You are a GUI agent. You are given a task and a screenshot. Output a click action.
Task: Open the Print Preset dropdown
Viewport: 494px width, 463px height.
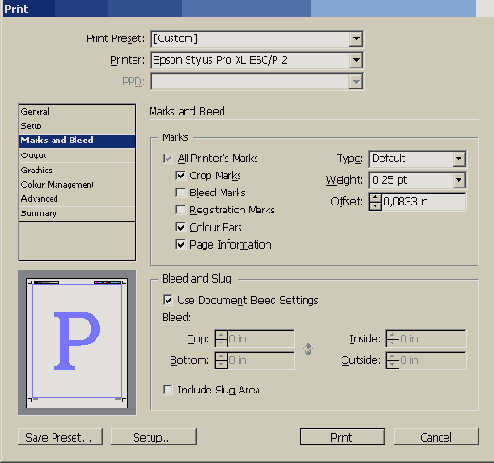[356, 39]
